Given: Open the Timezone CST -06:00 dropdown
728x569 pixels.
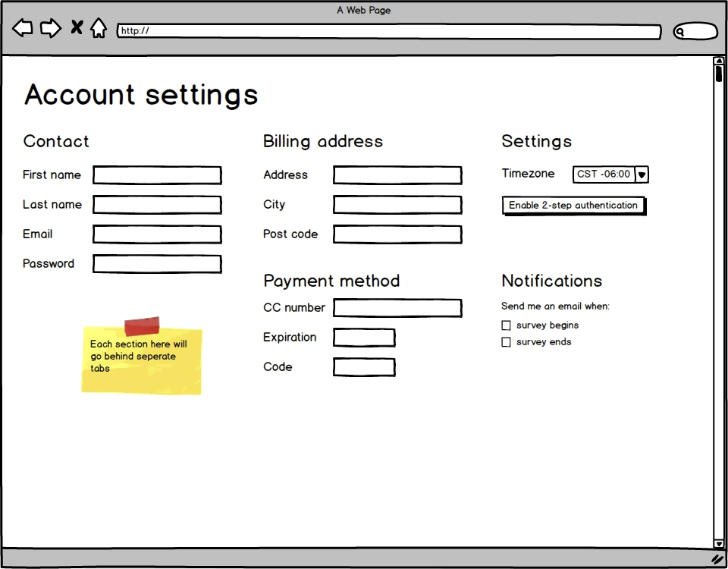Looking at the screenshot, I should pyautogui.click(x=610, y=174).
